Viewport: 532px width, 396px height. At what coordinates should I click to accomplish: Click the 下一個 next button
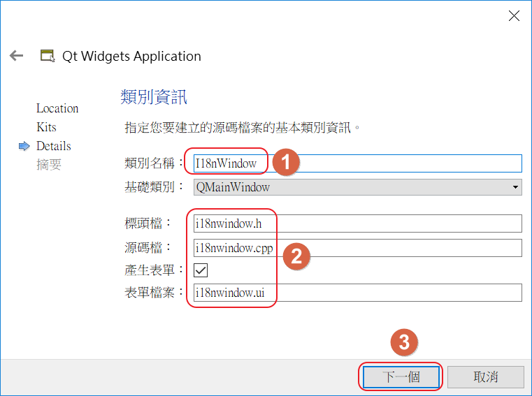401,376
